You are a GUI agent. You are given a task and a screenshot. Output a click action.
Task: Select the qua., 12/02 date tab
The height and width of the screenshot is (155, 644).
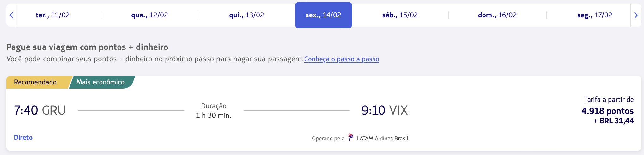coord(149,15)
